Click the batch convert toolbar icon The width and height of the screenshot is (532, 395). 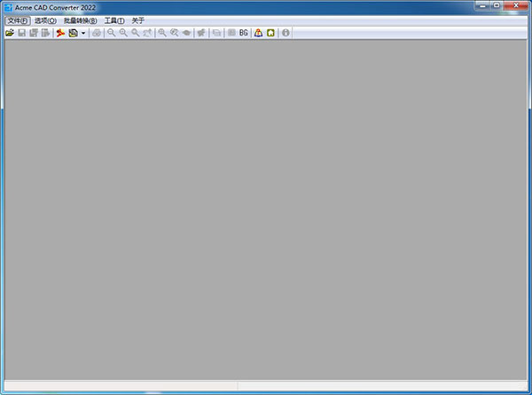pyautogui.click(x=73, y=33)
